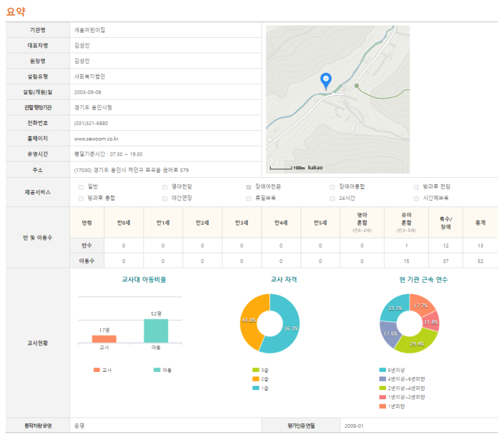Click the blue location pin on the map
504x437 pixels.
coord(326,81)
